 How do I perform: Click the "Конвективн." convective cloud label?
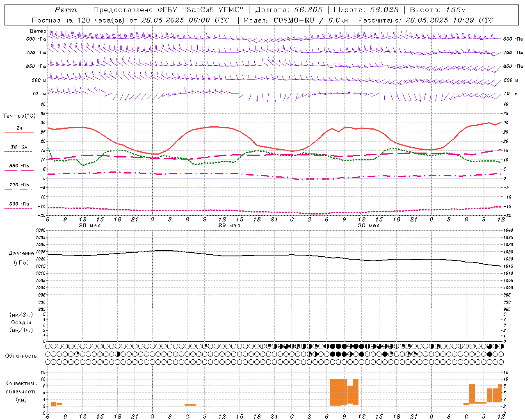pyautogui.click(x=21, y=383)
